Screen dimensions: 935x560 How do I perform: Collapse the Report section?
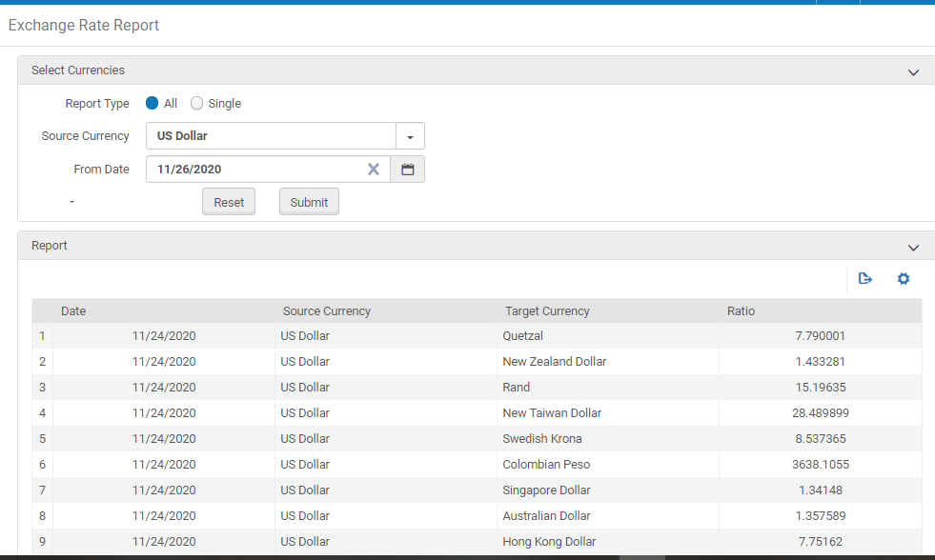click(x=913, y=247)
